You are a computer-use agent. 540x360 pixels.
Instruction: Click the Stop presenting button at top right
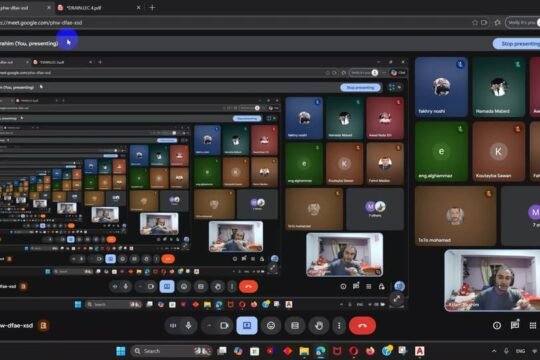517,44
